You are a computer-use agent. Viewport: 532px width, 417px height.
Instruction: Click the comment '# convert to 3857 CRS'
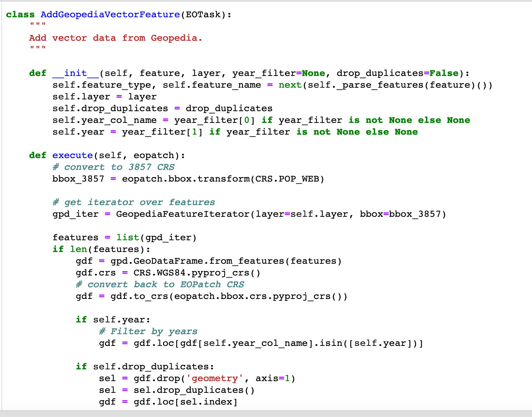113,167
